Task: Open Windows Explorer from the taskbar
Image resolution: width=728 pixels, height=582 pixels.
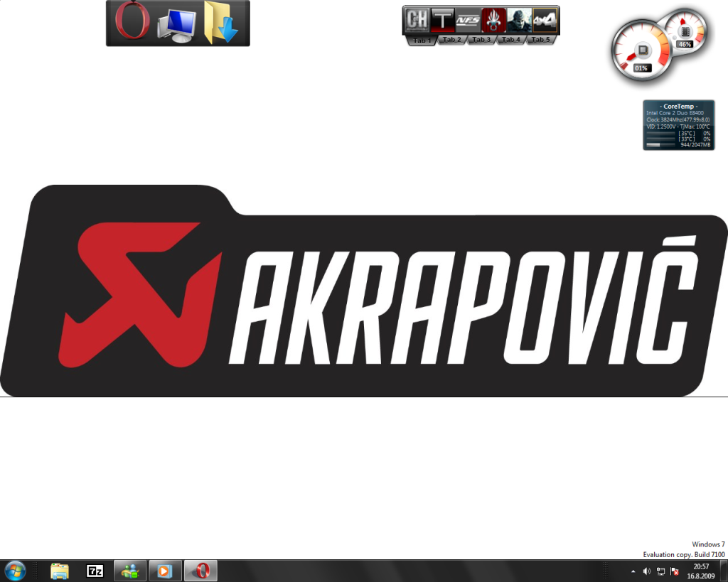Action: pyautogui.click(x=60, y=571)
